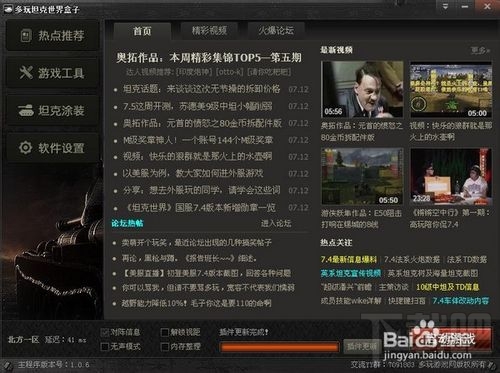Open news 坦克话题 拆卸价格

pos(202,89)
